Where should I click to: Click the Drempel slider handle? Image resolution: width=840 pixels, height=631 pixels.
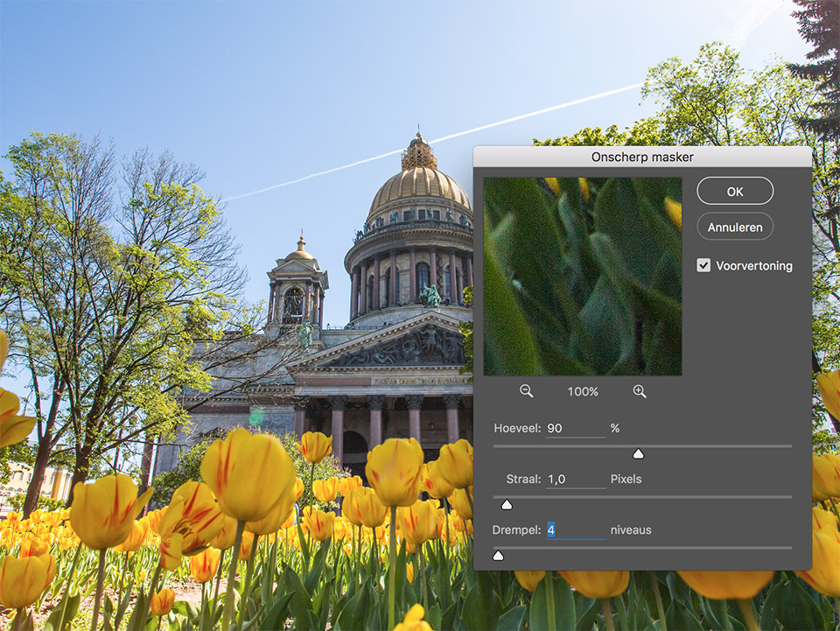(x=498, y=556)
